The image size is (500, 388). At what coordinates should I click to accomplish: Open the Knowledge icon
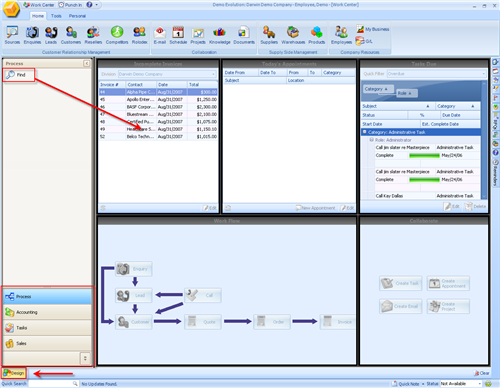coord(219,35)
